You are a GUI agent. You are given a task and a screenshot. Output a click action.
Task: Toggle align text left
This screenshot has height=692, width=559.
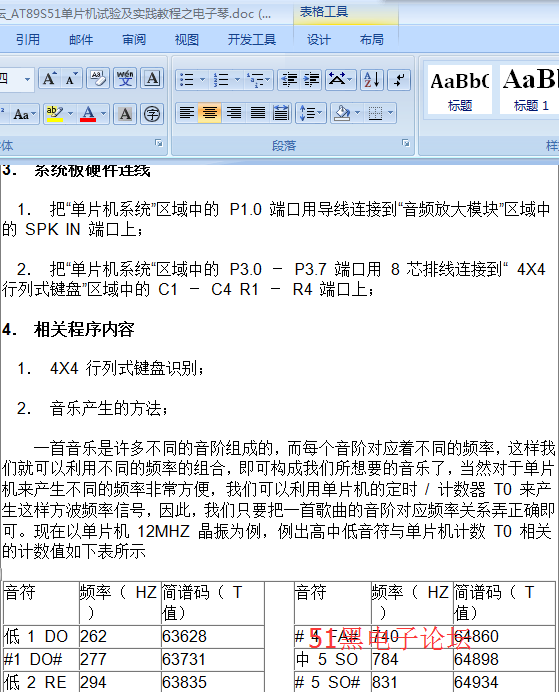click(187, 113)
